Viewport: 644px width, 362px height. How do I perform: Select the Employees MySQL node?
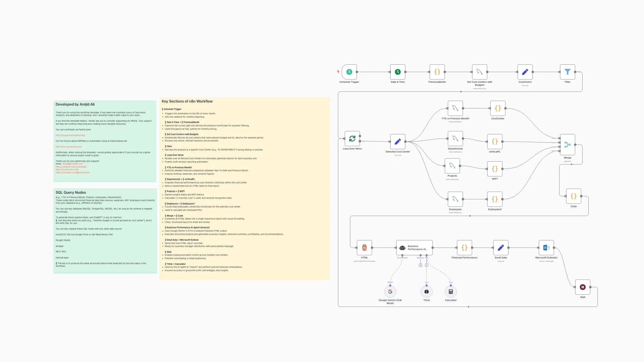coord(455,199)
